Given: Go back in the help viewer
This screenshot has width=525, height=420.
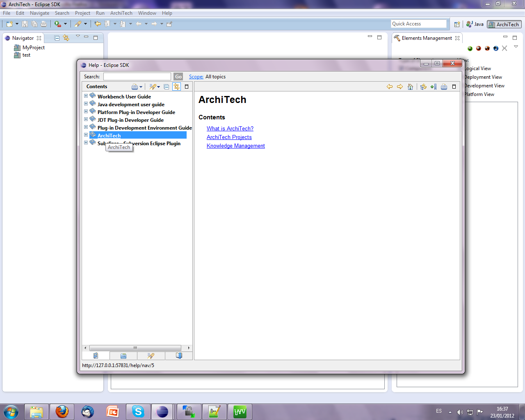Looking at the screenshot, I should [x=390, y=87].
